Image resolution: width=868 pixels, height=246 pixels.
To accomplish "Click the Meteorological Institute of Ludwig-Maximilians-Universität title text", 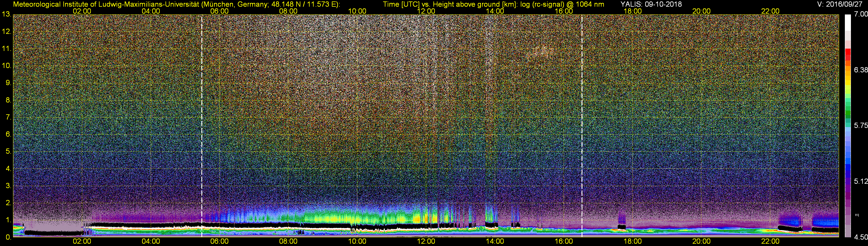I will click(176, 4).
